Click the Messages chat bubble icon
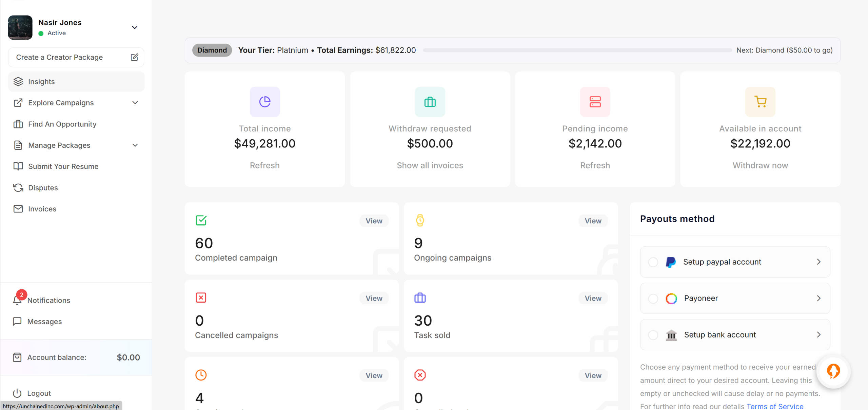This screenshot has height=410, width=868. coord(17,321)
